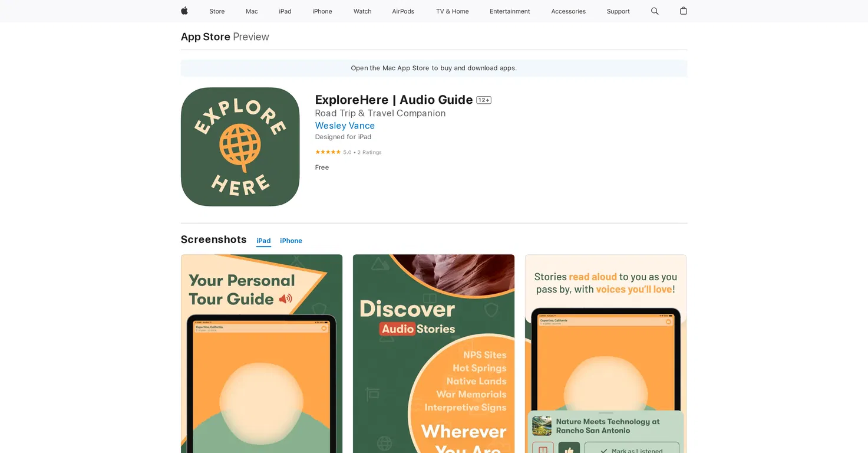
Task: Click the alert icon in third screenshot
Action: 543,450
